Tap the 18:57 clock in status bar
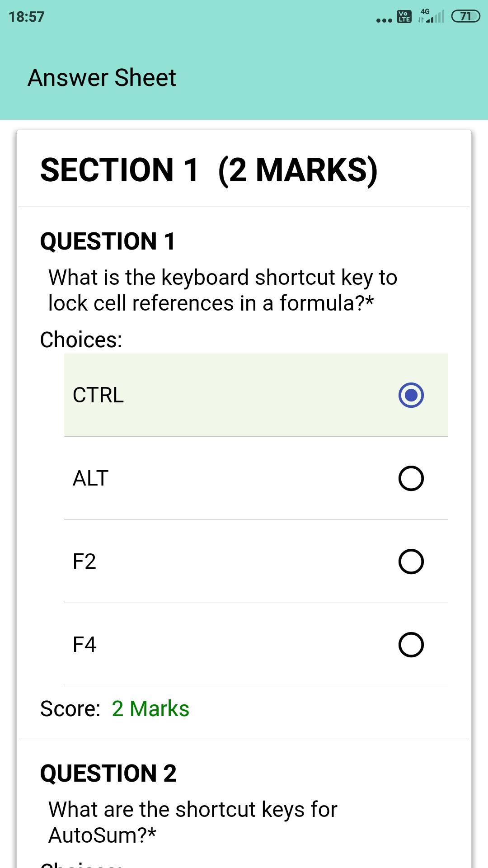 tap(27, 17)
